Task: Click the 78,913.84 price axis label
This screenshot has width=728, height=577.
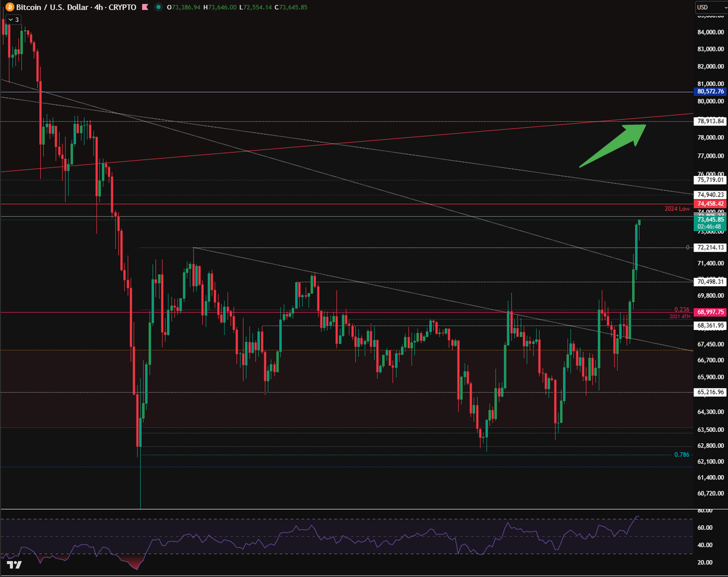Action: (x=710, y=121)
